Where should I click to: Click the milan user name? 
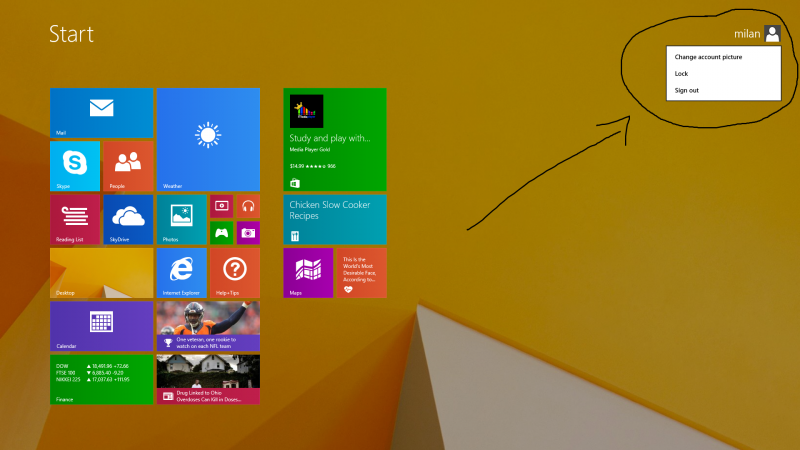click(747, 34)
